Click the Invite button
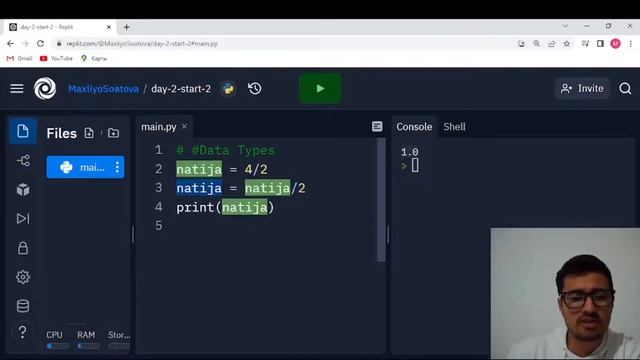This screenshot has width=640, height=360. click(582, 89)
